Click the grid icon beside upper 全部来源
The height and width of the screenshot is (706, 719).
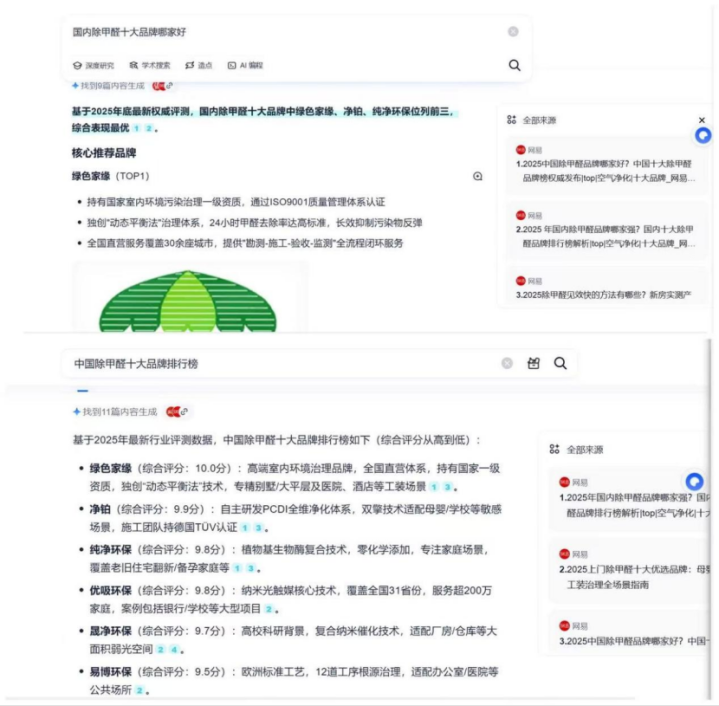coord(512,120)
